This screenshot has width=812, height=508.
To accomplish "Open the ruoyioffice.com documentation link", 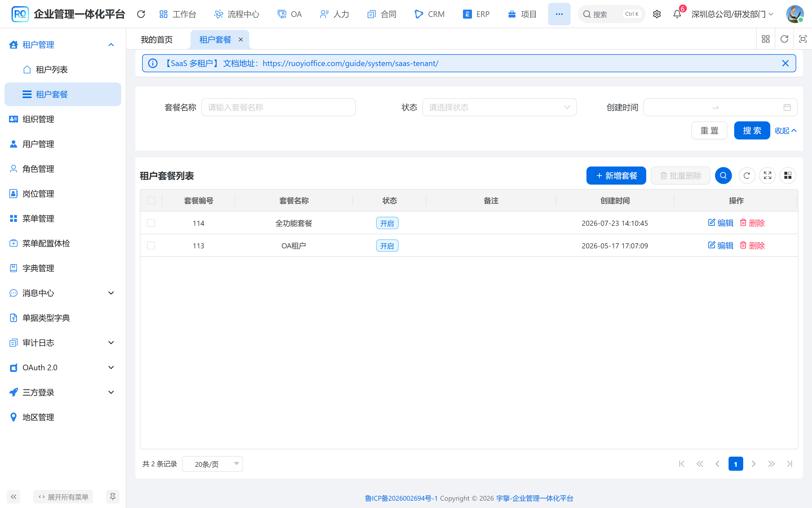I will point(350,63).
